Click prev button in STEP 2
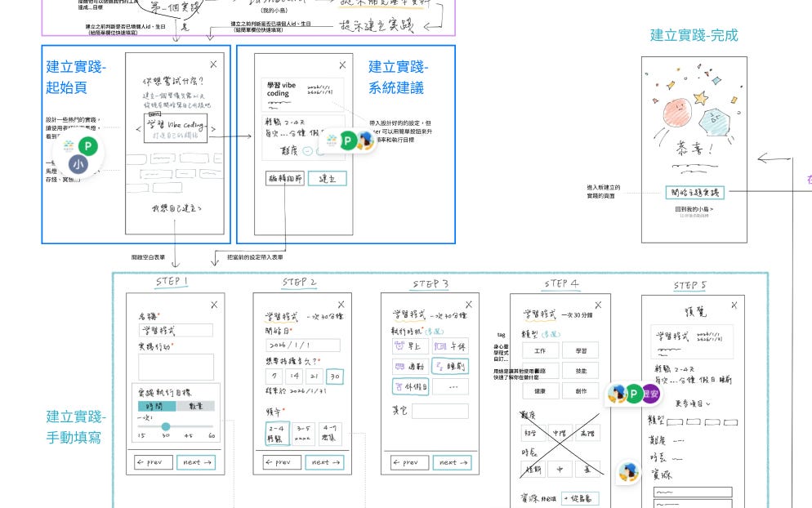This screenshot has height=508, width=812. tap(282, 462)
